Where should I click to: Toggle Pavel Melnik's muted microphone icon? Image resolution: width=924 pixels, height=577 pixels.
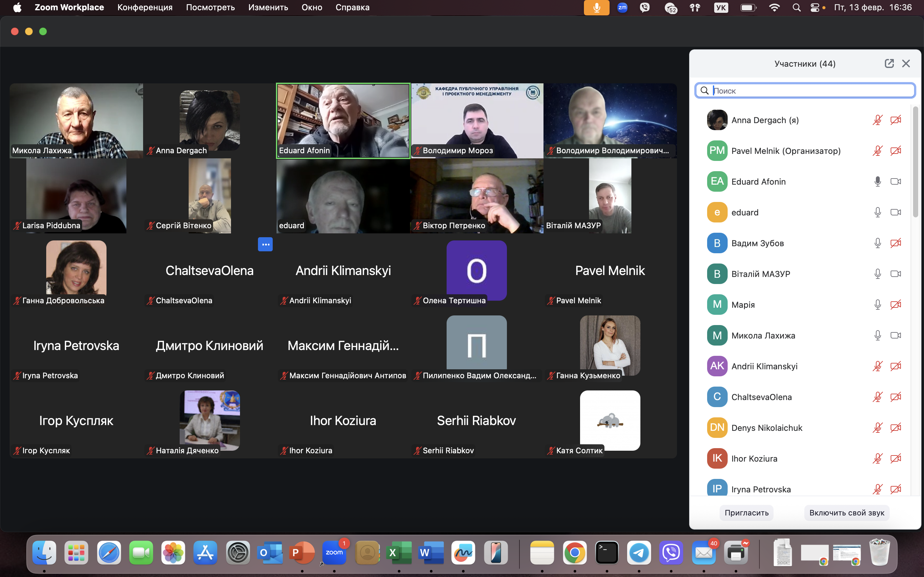click(x=877, y=151)
